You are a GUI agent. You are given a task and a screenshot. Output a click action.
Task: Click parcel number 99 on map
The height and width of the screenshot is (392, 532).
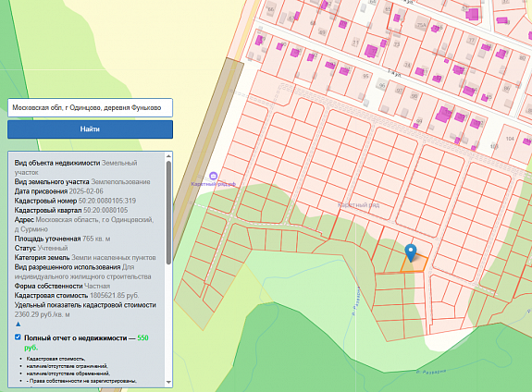point(419,121)
